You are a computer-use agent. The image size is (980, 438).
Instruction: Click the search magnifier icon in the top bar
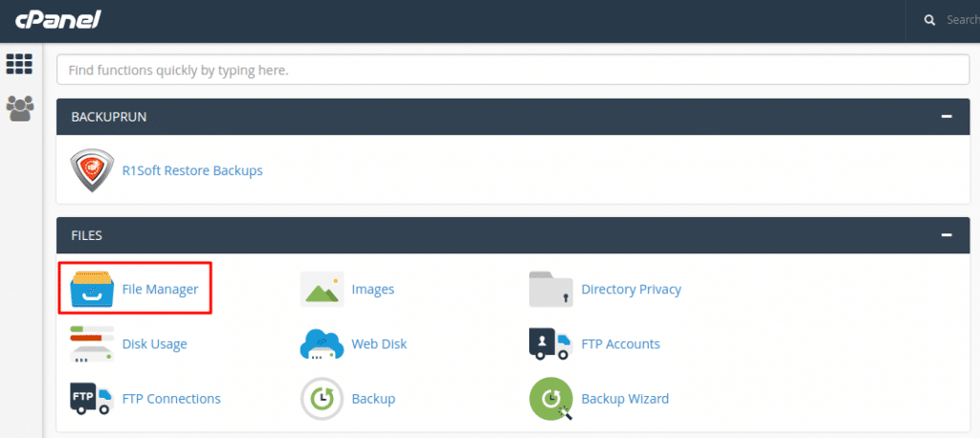(x=930, y=20)
